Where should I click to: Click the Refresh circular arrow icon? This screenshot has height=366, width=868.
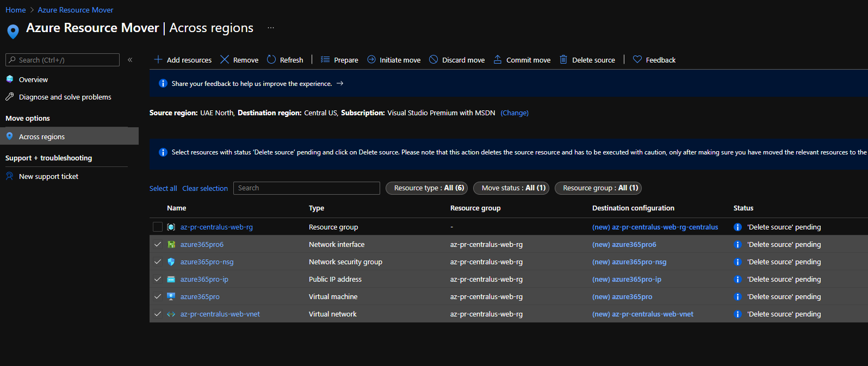point(271,59)
